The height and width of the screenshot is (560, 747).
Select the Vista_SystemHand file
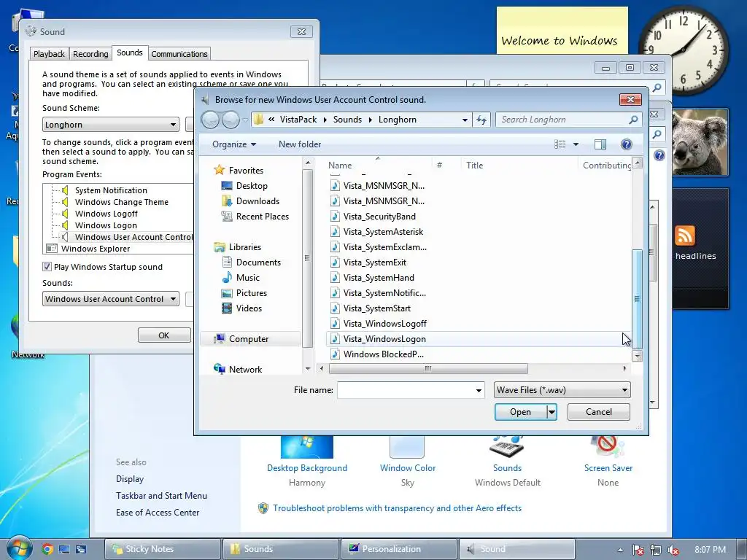(x=373, y=278)
